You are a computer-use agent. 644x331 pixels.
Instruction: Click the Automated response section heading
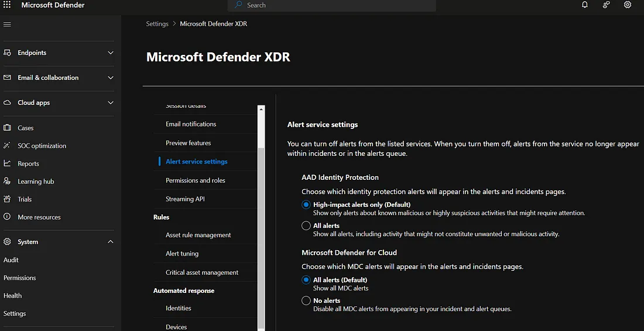(184, 291)
